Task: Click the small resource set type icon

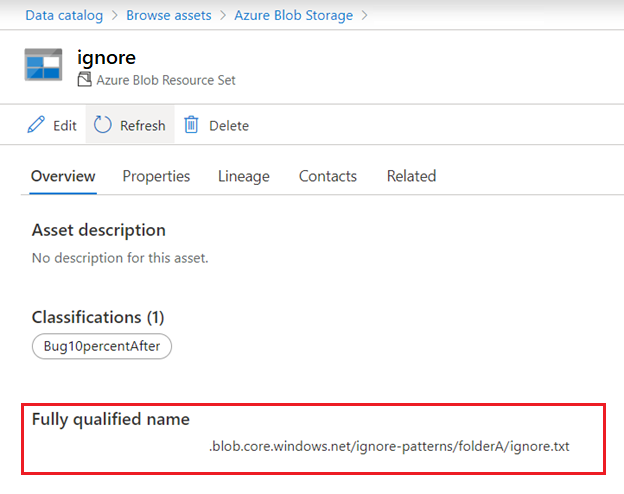Action: click(84, 79)
